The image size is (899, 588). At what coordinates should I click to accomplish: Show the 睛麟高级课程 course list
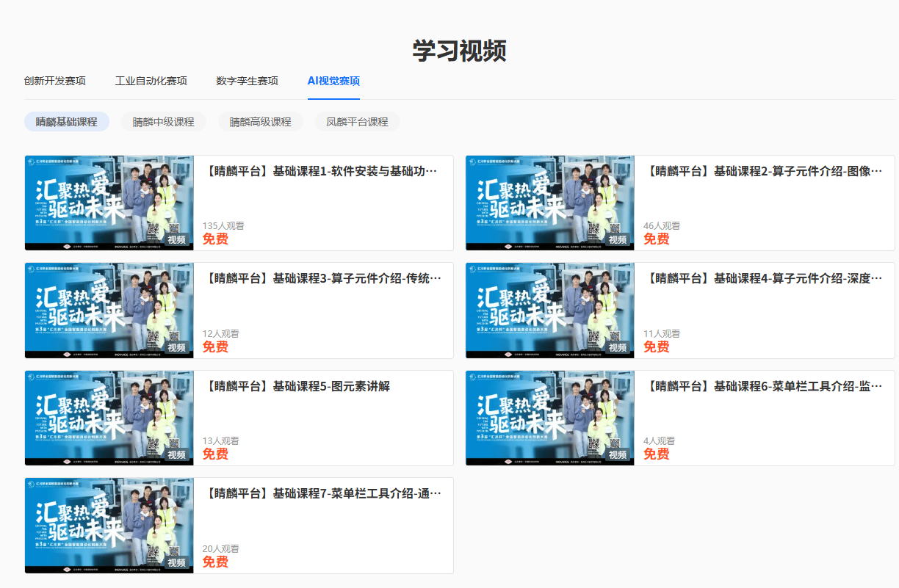point(260,122)
